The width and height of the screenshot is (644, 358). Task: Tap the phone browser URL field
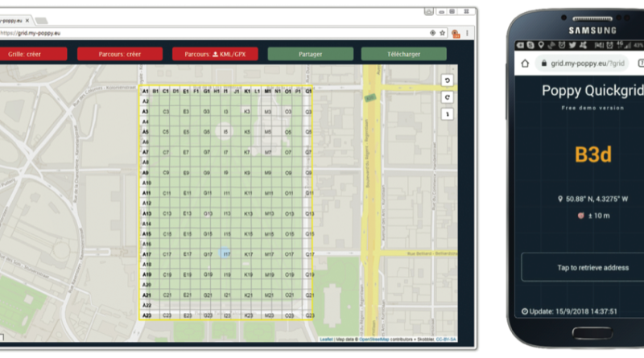583,64
